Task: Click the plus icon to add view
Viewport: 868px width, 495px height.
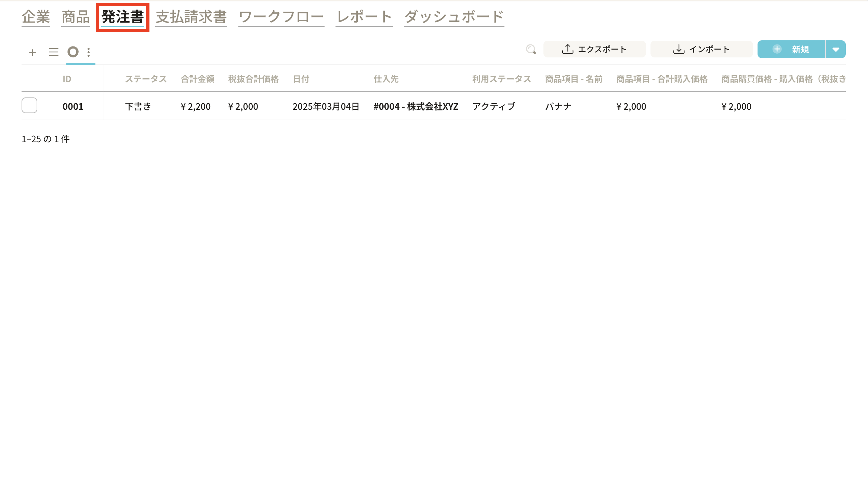Action: click(x=32, y=52)
